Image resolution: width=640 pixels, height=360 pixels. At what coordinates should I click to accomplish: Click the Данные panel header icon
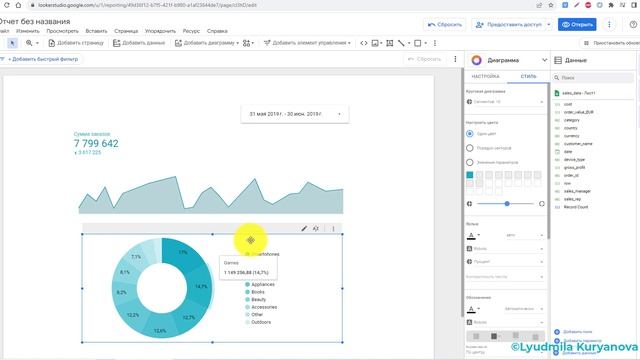click(558, 60)
